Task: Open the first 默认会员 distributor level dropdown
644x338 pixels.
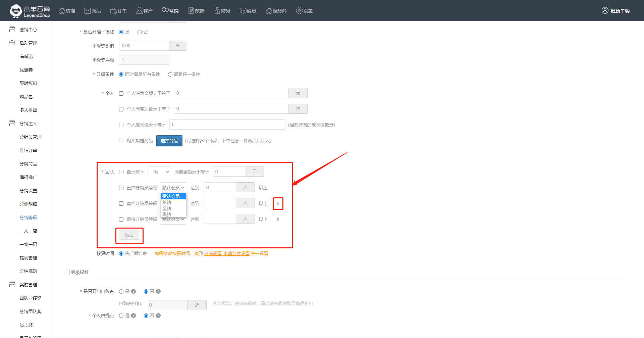Action: pos(173,188)
